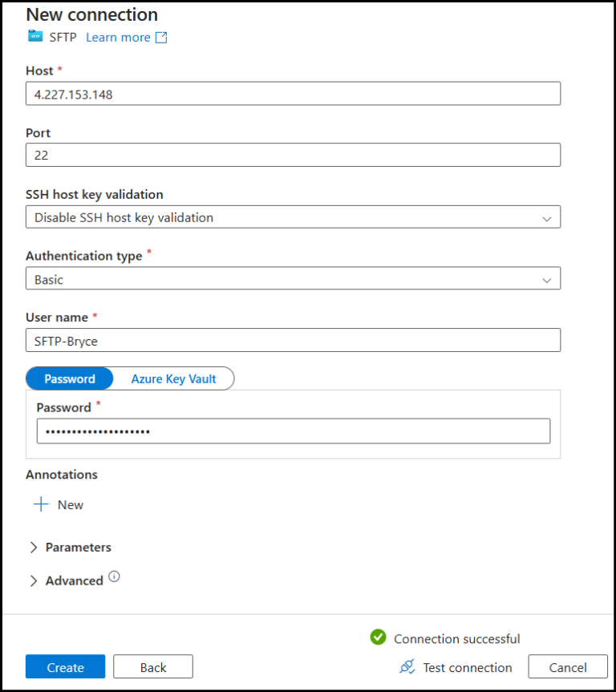This screenshot has height=692, width=616.
Task: Run Test connection
Action: pos(467,667)
